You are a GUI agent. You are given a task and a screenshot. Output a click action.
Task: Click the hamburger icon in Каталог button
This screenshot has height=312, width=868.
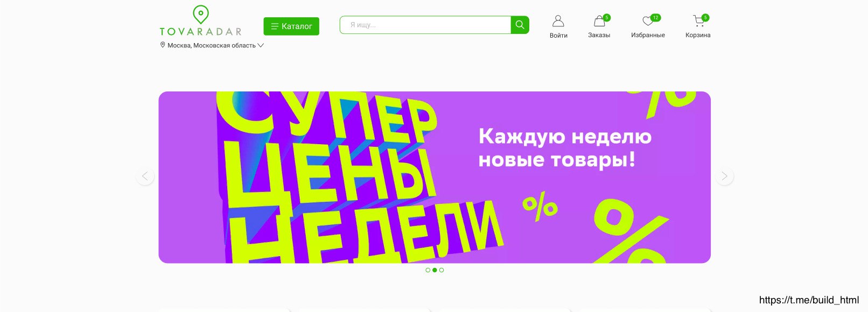pos(275,26)
